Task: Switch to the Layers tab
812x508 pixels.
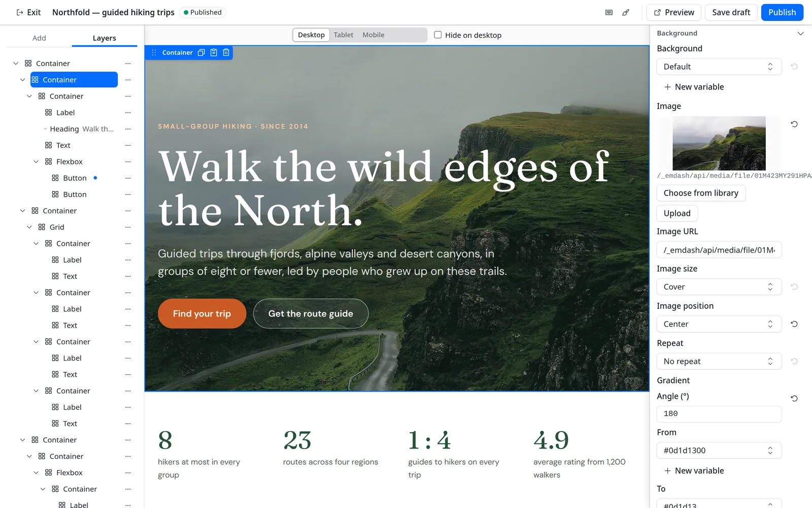Action: click(x=105, y=38)
